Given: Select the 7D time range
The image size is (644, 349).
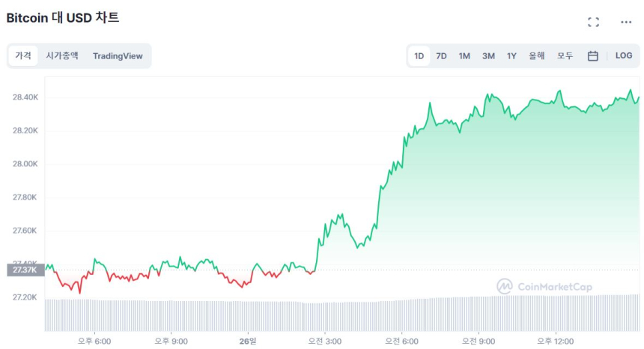Looking at the screenshot, I should pos(441,55).
